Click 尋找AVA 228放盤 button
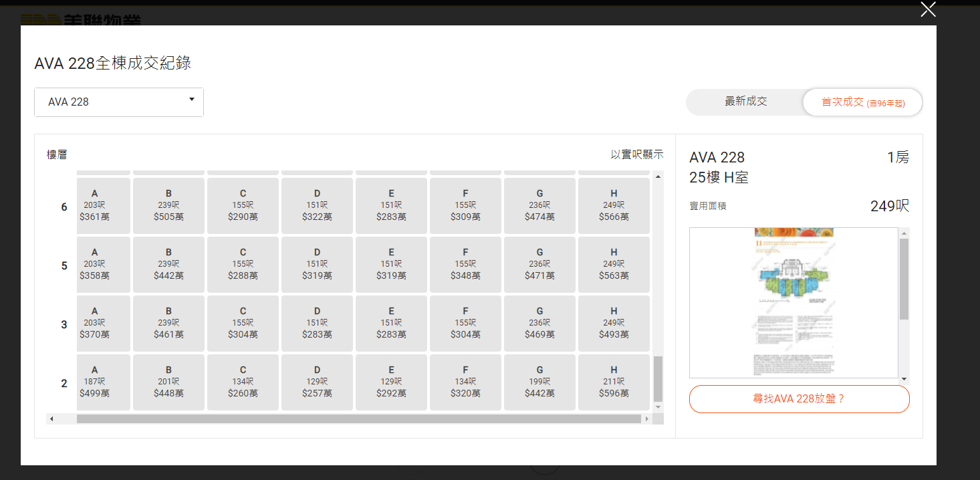Image resolution: width=980 pixels, height=480 pixels. click(x=799, y=399)
